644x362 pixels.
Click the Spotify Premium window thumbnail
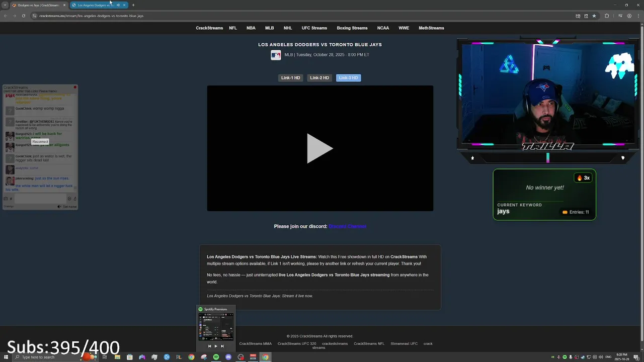(x=216, y=326)
